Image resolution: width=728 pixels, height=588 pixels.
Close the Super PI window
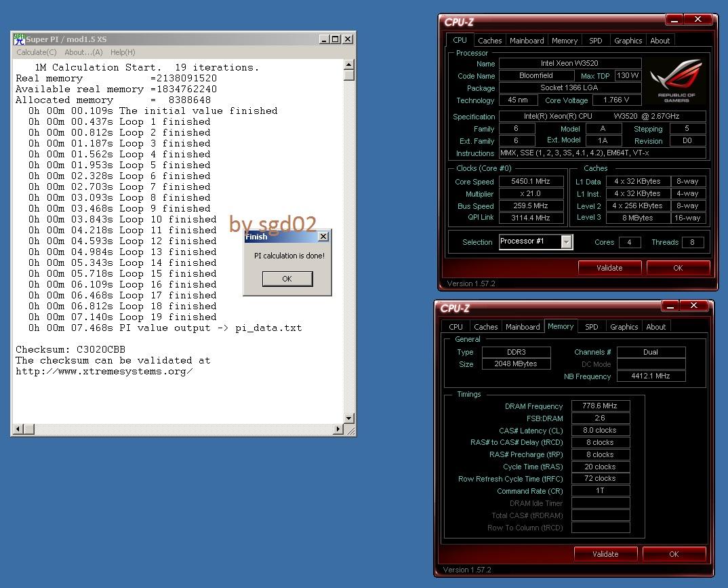pyautogui.click(x=347, y=39)
